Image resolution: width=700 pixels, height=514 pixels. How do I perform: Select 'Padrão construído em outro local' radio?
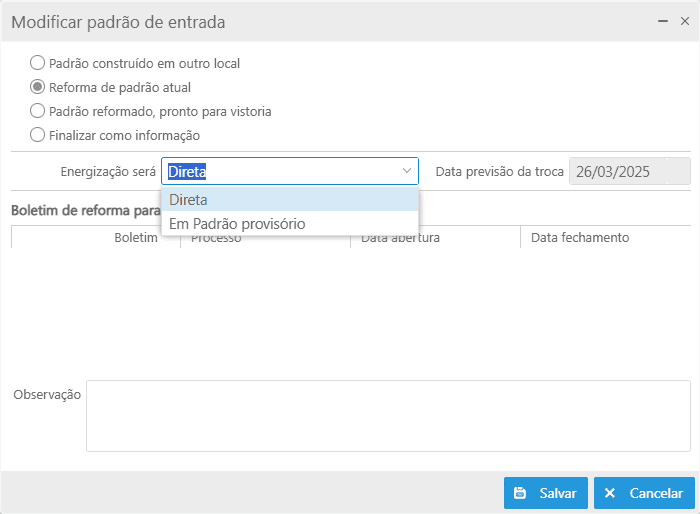coord(38,63)
